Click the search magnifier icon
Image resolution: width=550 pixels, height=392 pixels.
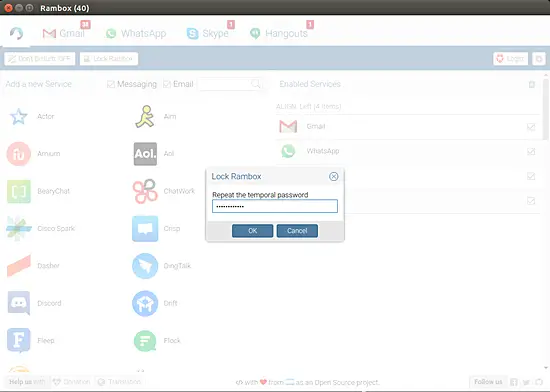(256, 84)
